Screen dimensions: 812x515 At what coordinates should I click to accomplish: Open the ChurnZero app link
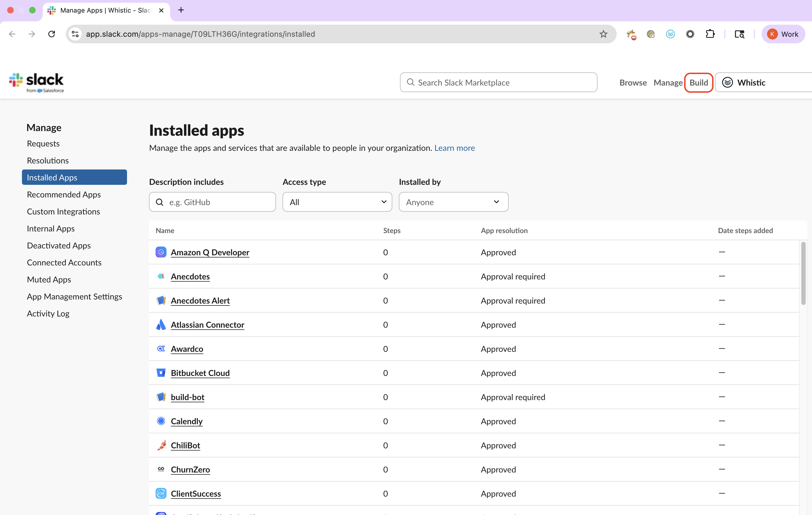pos(190,469)
